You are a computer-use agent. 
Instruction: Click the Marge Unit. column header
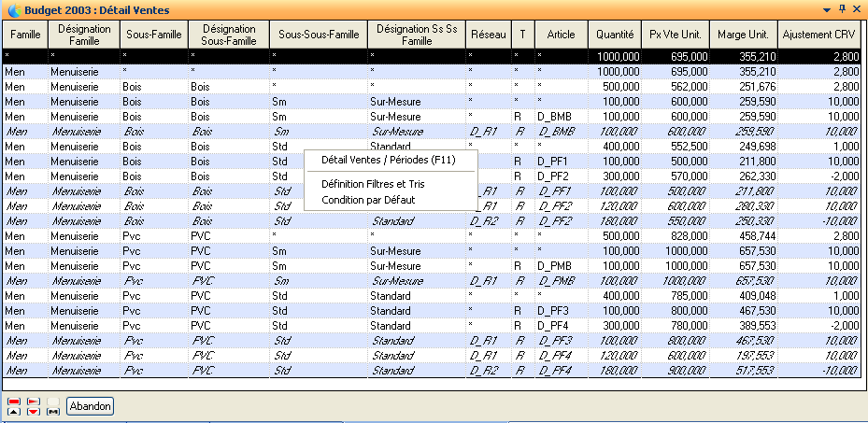[743, 35]
